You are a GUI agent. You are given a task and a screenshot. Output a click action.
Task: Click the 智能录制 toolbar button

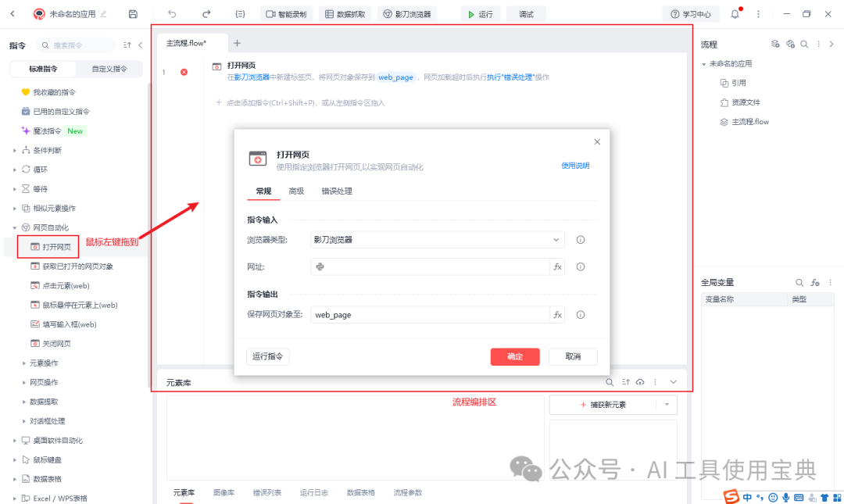(286, 14)
